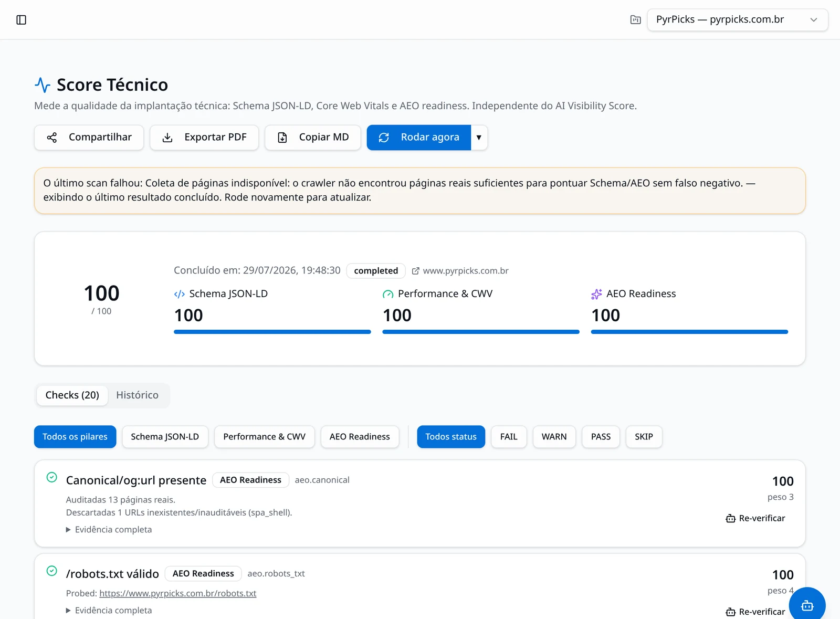Click the Performance & CWV gauge icon
Viewport: 840px width, 619px height.
click(388, 294)
